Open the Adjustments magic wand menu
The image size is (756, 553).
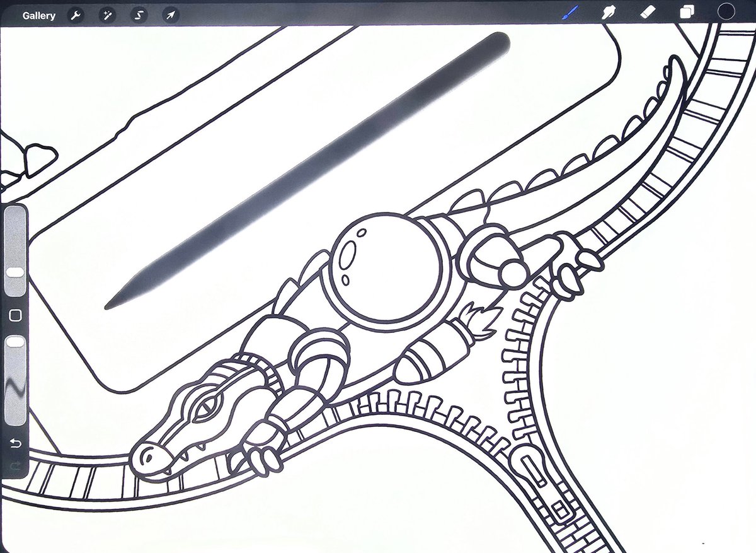107,15
